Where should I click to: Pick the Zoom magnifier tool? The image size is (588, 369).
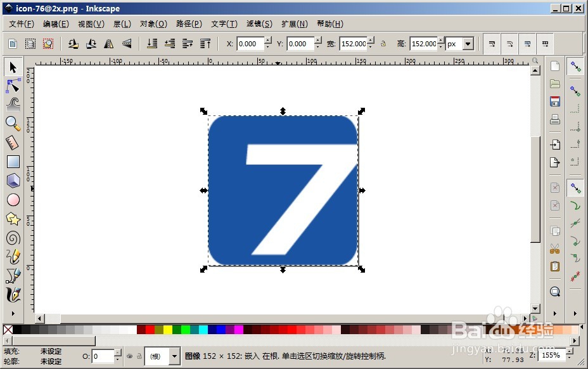tap(13, 123)
